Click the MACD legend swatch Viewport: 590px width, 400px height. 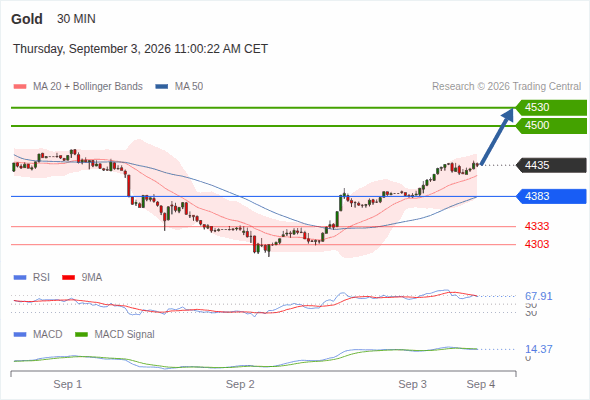20,335
